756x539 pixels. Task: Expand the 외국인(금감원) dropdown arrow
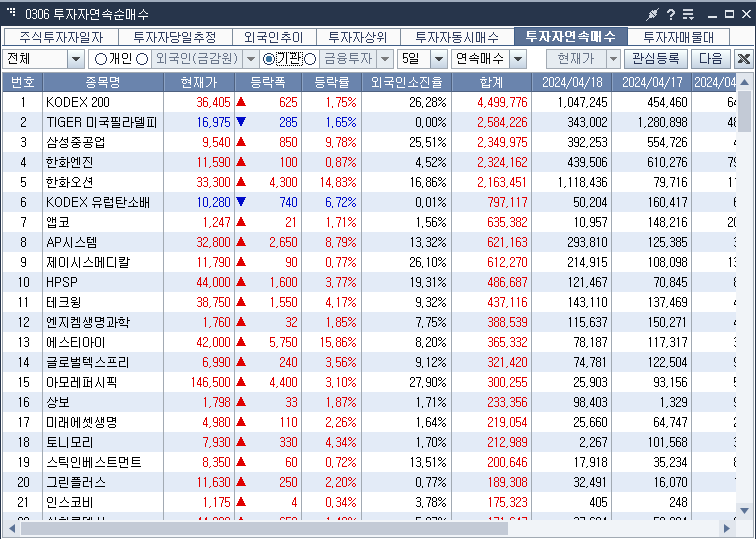tap(250, 59)
